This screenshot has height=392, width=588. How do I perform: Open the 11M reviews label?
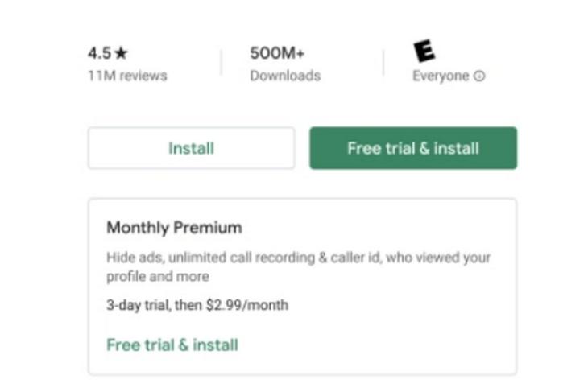point(127,76)
